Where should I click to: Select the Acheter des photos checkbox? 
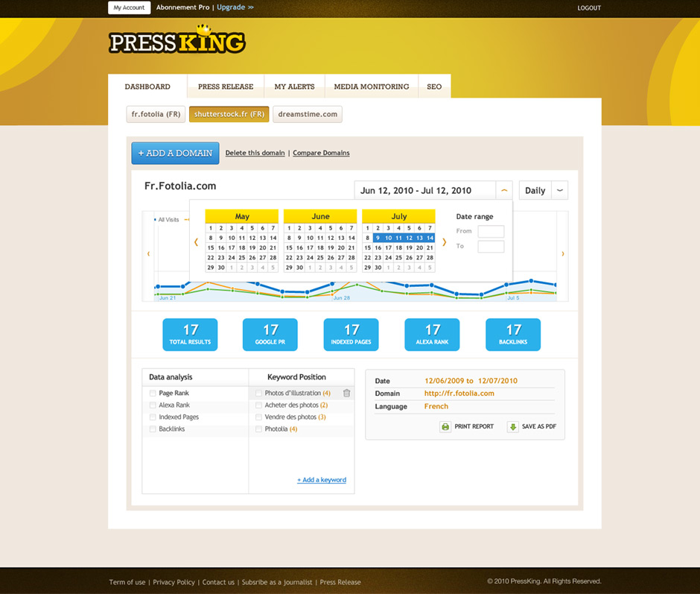(258, 405)
